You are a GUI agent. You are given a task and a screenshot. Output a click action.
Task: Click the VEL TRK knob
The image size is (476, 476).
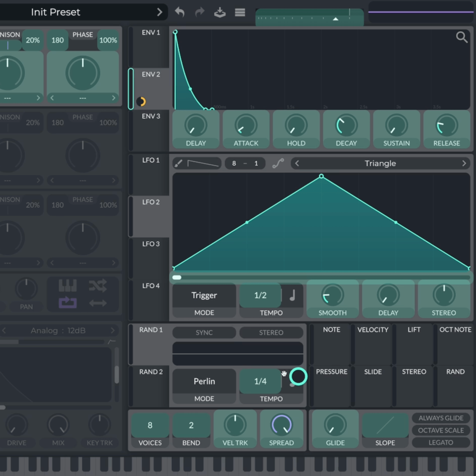pyautogui.click(x=235, y=425)
